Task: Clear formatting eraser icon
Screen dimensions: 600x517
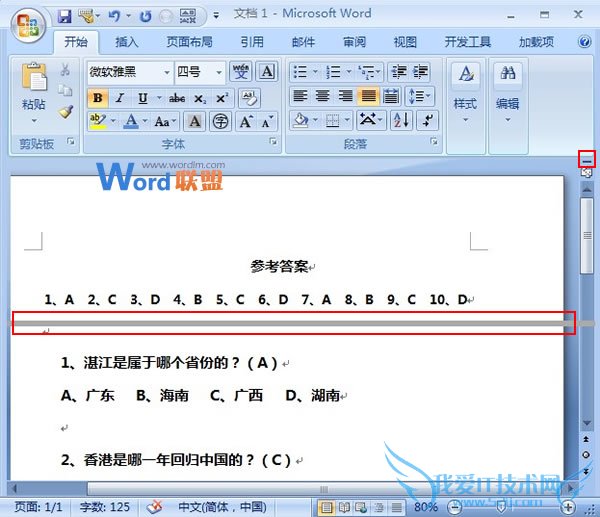Action: 249,98
